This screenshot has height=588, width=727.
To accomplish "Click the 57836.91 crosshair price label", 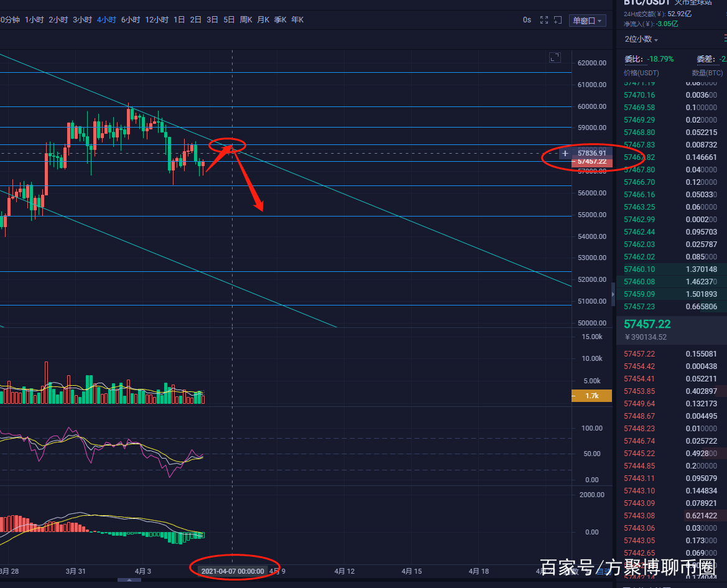I will [592, 153].
